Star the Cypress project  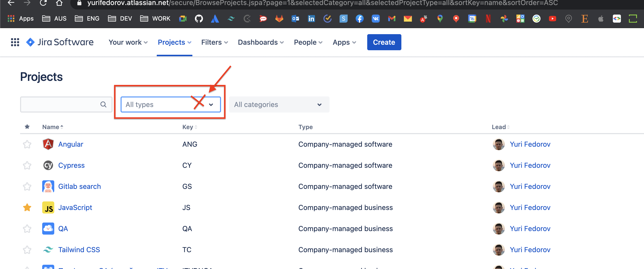click(27, 165)
